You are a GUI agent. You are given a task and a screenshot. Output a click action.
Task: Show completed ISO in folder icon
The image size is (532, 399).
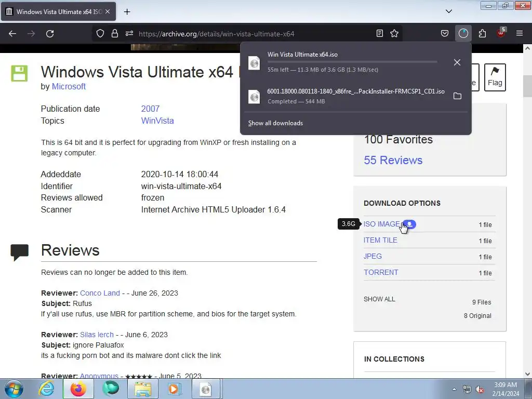click(457, 96)
